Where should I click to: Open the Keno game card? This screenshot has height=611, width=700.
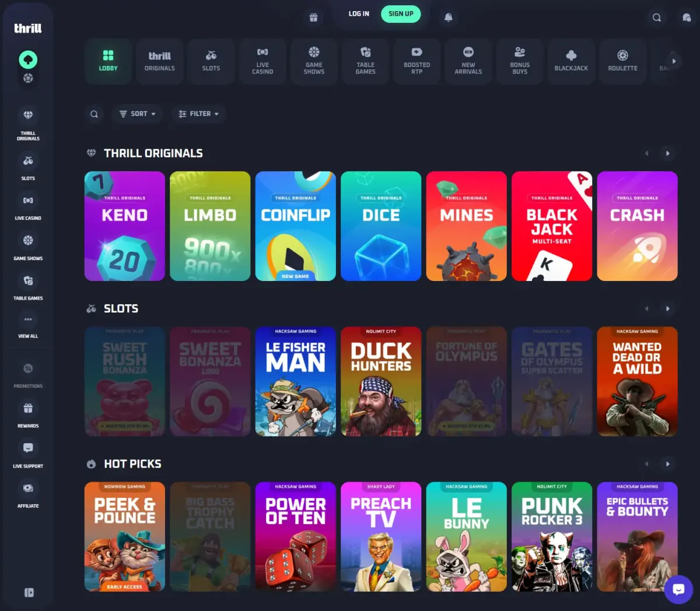coord(125,226)
